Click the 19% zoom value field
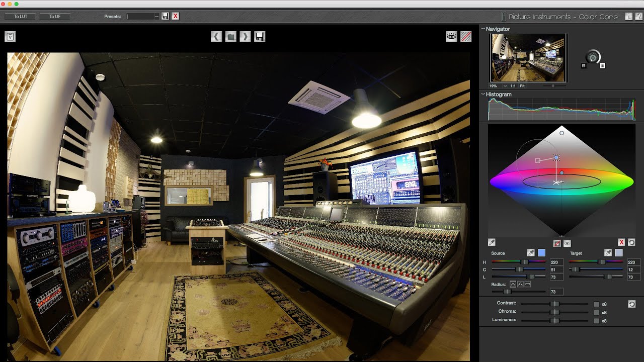Viewport: 644px width, 362px height. pos(495,86)
